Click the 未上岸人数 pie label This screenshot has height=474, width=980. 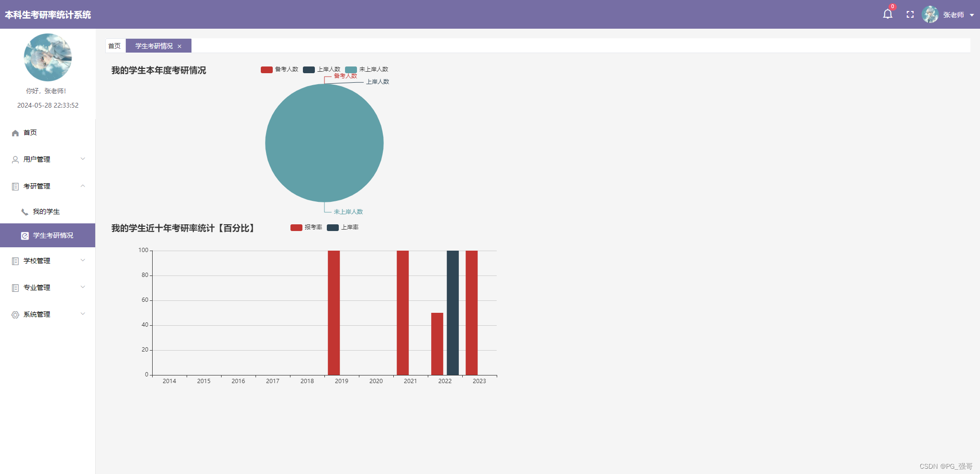(348, 212)
